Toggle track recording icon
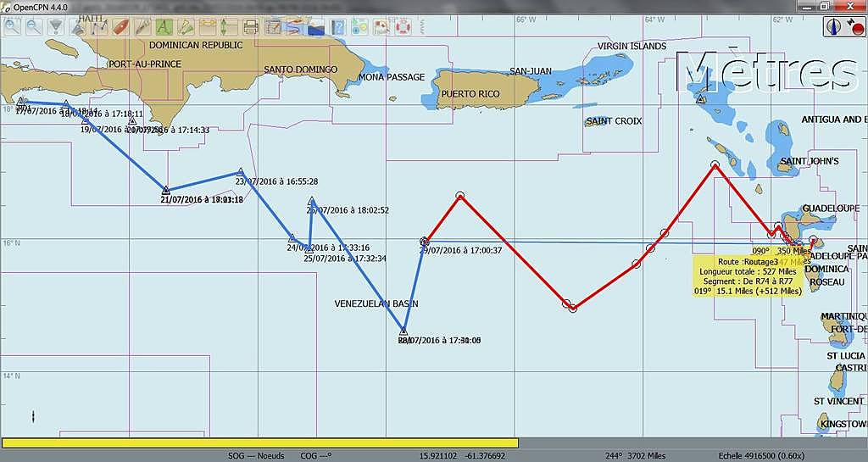Screen dimensions: 868x462 click(x=294, y=26)
